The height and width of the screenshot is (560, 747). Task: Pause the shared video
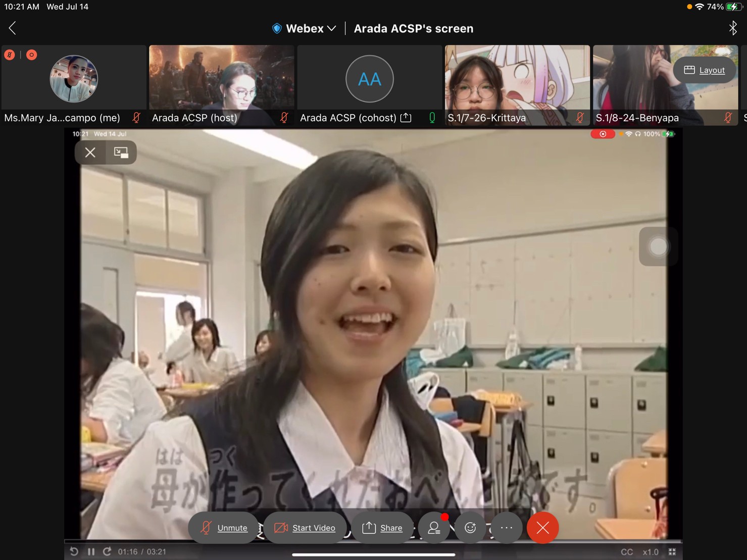point(91,551)
